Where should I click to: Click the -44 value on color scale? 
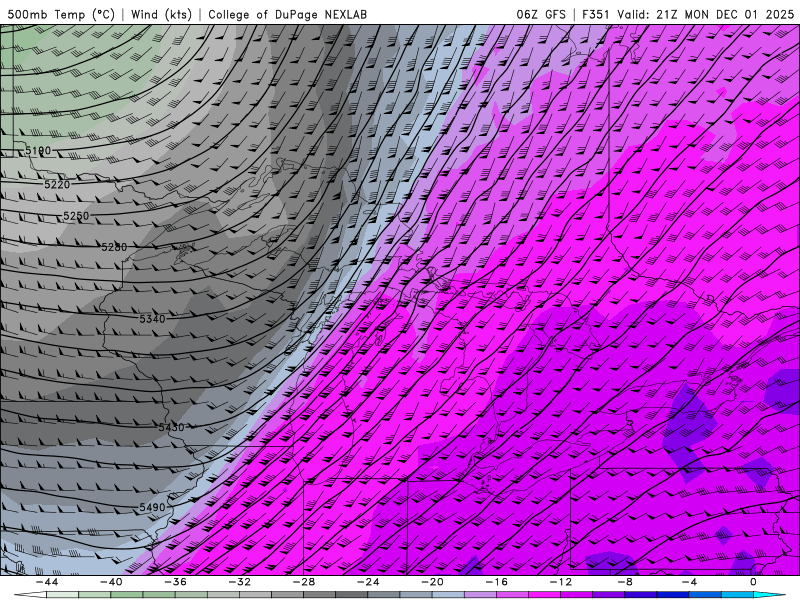pyautogui.click(x=47, y=582)
